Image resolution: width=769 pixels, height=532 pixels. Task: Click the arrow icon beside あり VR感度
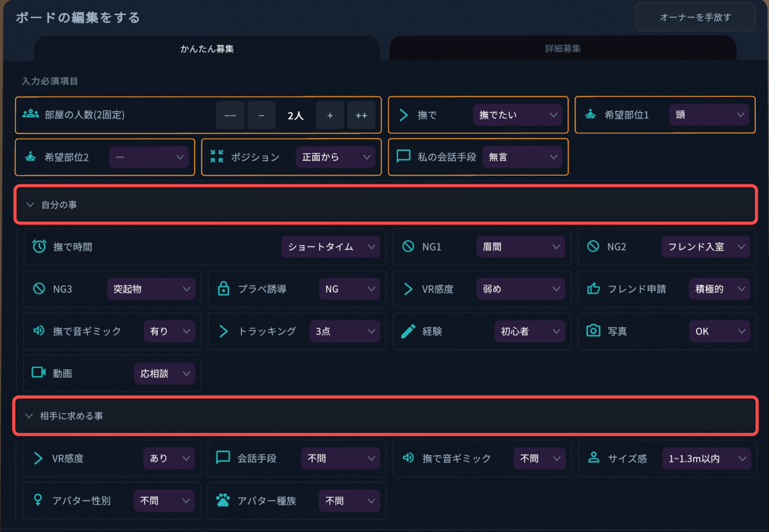[x=38, y=458]
